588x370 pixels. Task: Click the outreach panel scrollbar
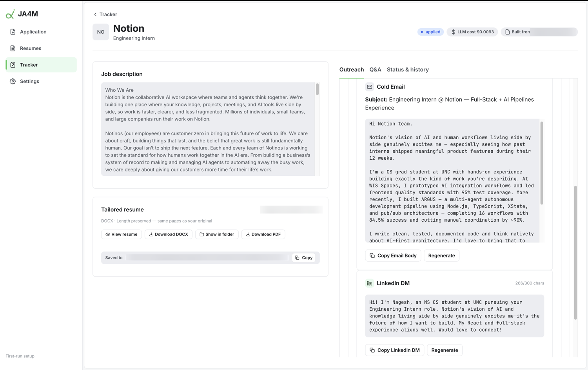click(575, 253)
